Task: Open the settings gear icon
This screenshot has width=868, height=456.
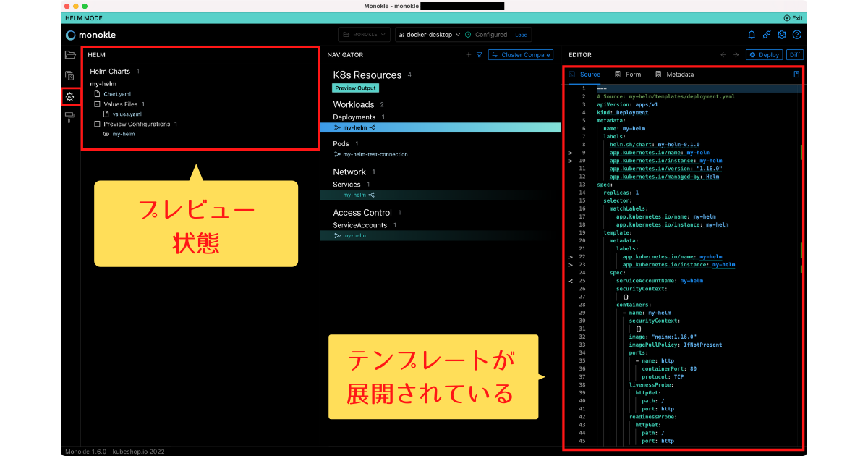Action: point(782,35)
